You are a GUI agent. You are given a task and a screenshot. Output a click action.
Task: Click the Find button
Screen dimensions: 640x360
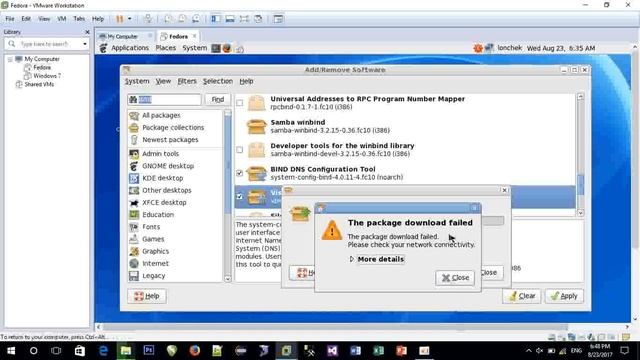click(x=218, y=99)
